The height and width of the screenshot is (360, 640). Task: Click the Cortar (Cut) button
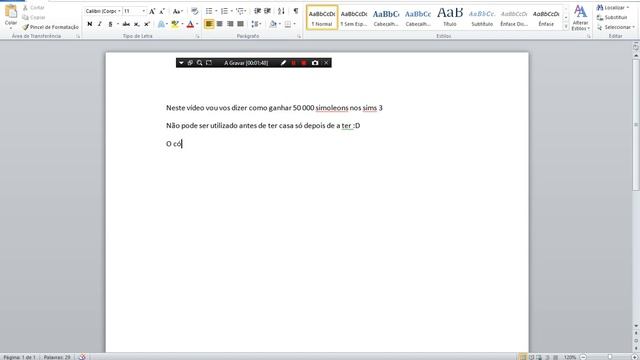[33, 8]
